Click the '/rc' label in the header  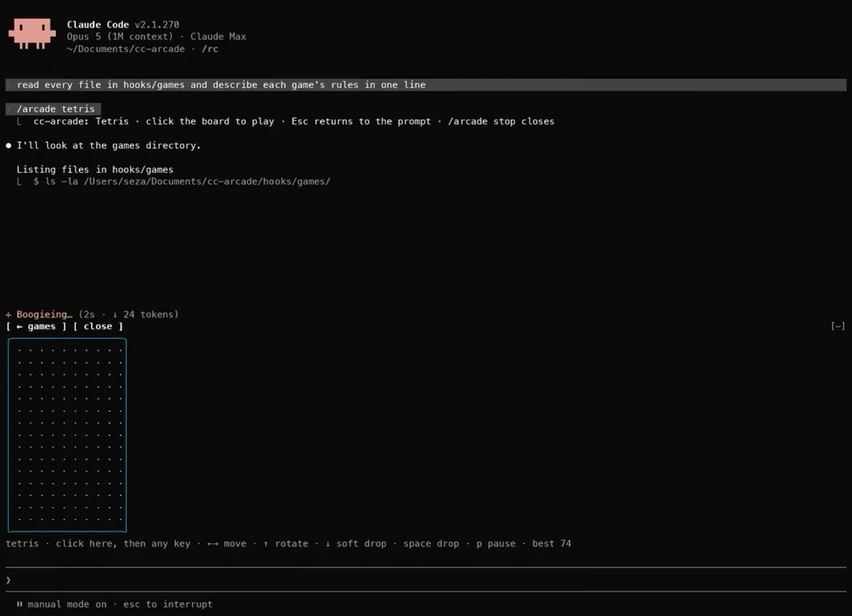[210, 49]
